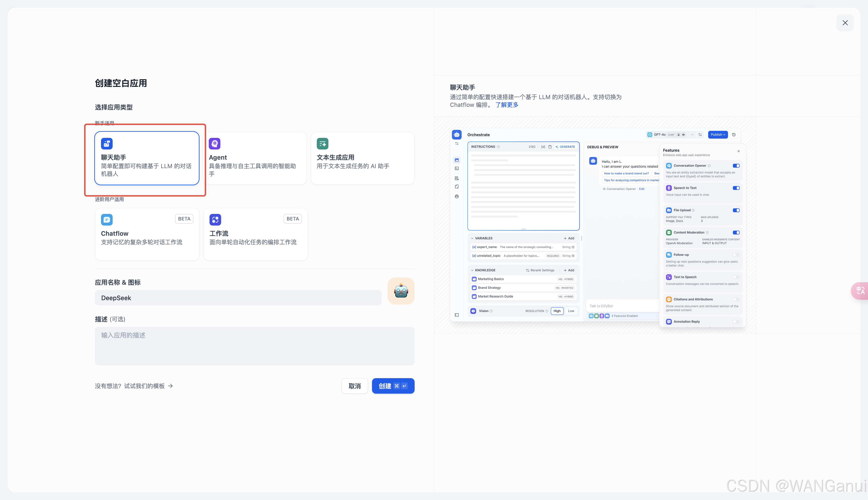The height and width of the screenshot is (500, 868).
Task: Open the 了解更多 link
Action: (x=507, y=105)
